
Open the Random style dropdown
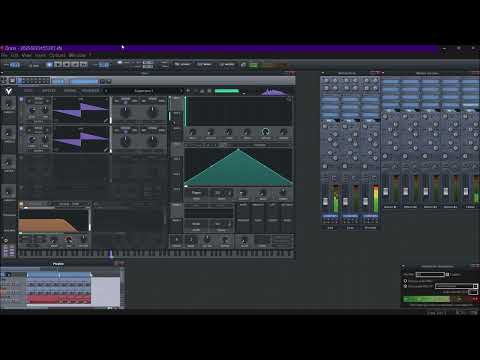(x=196, y=224)
